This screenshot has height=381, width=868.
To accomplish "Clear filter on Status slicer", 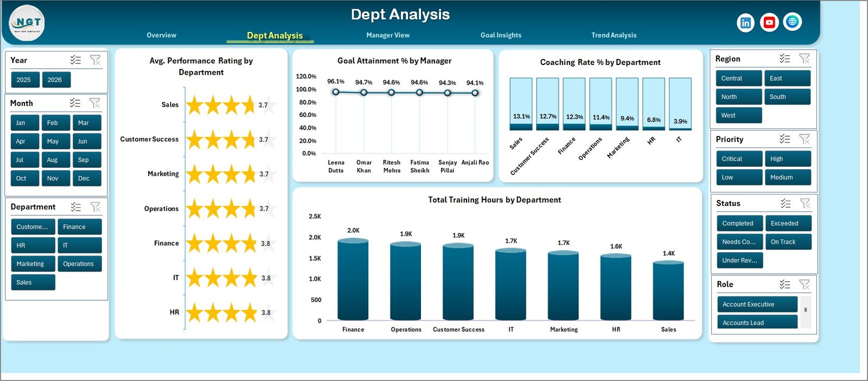I will [805, 203].
